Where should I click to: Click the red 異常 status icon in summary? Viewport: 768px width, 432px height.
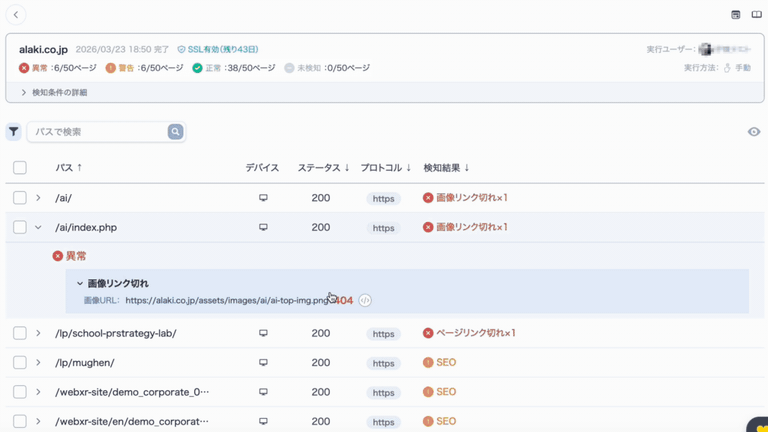(x=24, y=68)
